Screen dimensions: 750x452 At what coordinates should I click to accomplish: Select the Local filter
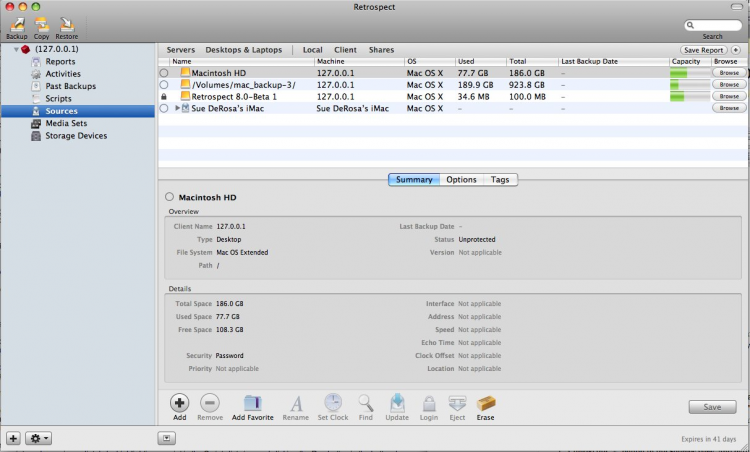[x=312, y=50]
